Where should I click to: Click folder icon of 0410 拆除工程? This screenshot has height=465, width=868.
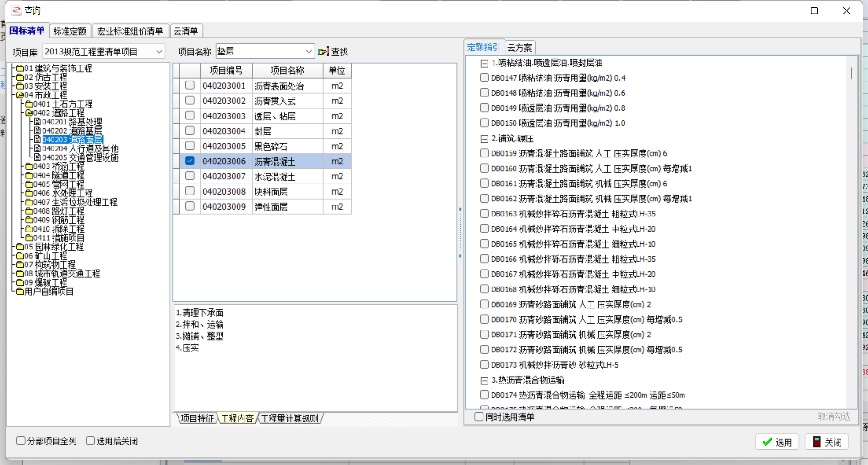pyautogui.click(x=29, y=229)
